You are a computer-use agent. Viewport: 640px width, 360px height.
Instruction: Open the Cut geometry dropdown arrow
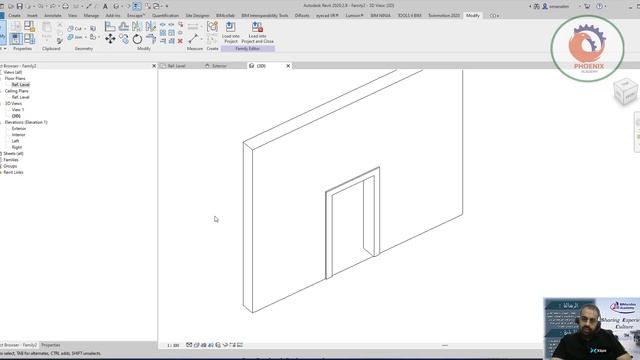tap(85, 29)
